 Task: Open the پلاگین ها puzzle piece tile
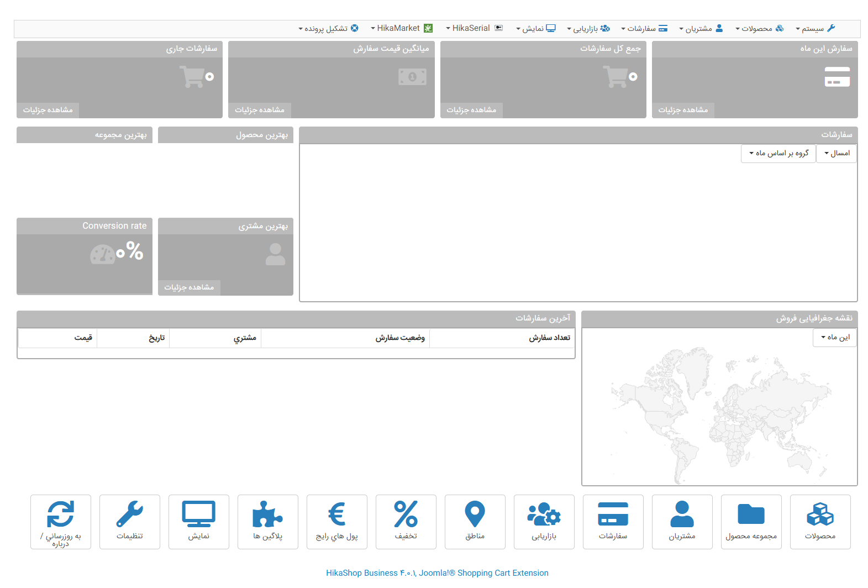click(x=267, y=521)
